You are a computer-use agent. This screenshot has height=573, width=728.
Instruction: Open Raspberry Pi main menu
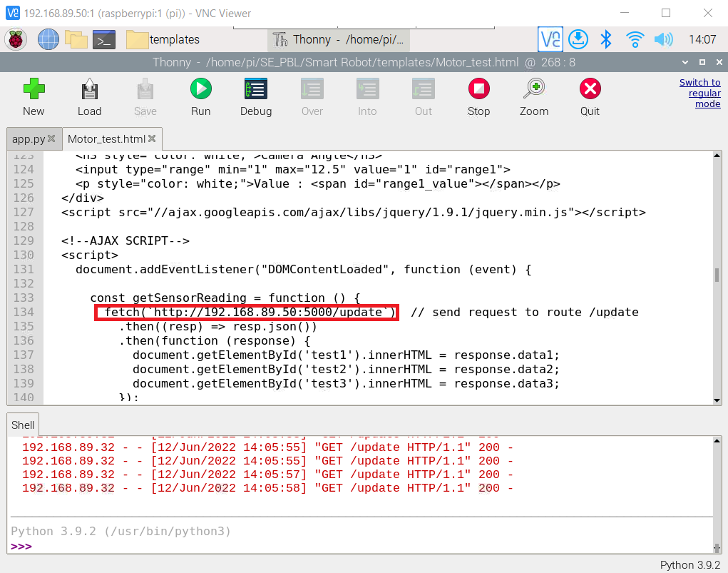pos(15,39)
